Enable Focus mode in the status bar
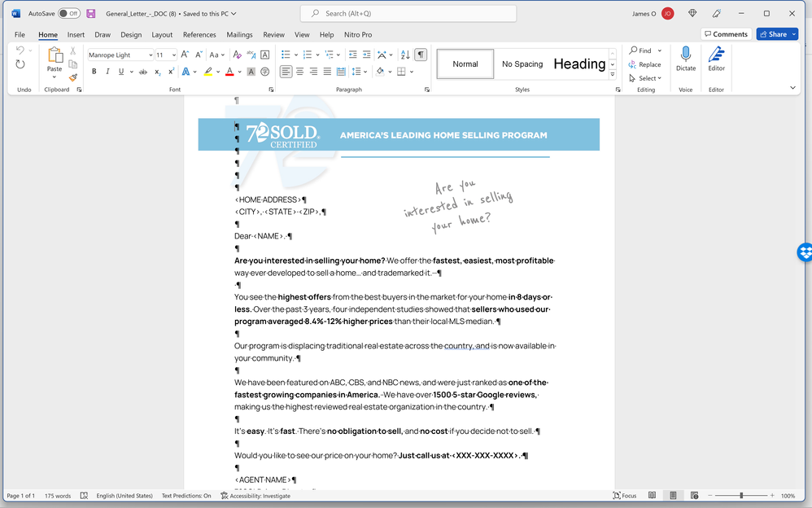This screenshot has height=508, width=812. point(625,495)
